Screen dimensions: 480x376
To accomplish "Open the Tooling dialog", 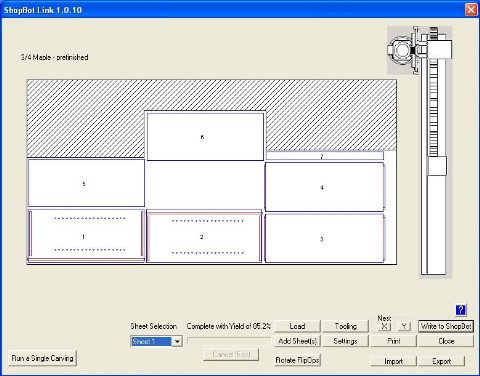I will (x=346, y=326).
